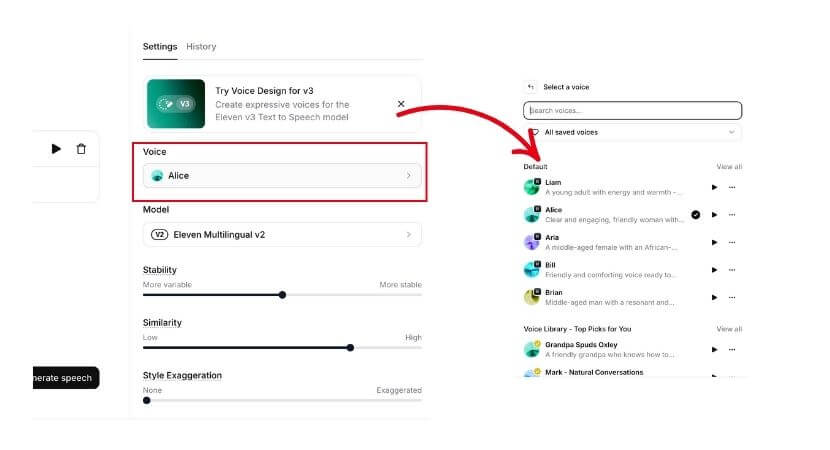Click the selected checkmark beside Alice

pos(696,215)
